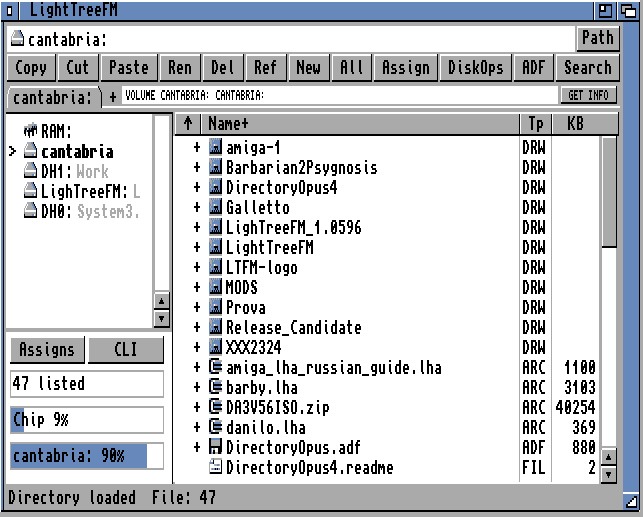Click the Ren rename button
The height and width of the screenshot is (517, 643).
pyautogui.click(x=180, y=68)
